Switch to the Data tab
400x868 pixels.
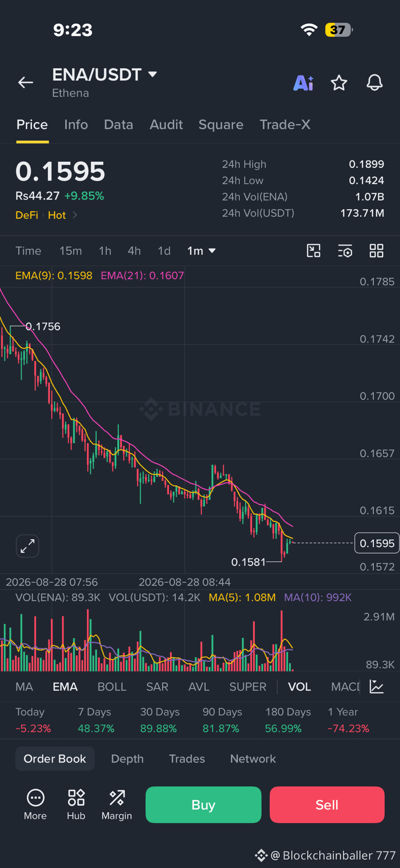(x=118, y=125)
